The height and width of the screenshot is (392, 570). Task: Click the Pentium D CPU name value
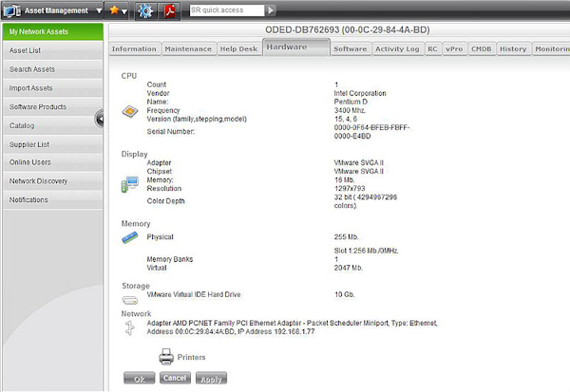point(351,102)
